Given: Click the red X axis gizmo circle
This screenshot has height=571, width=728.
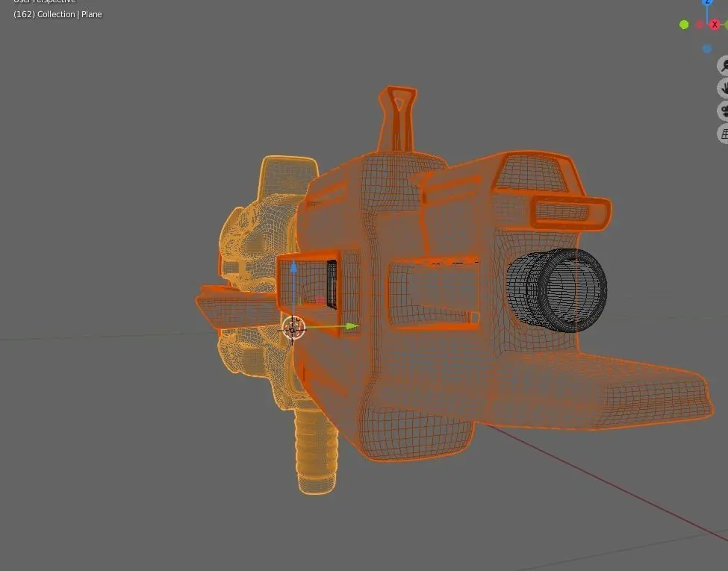Looking at the screenshot, I should pyautogui.click(x=715, y=25).
